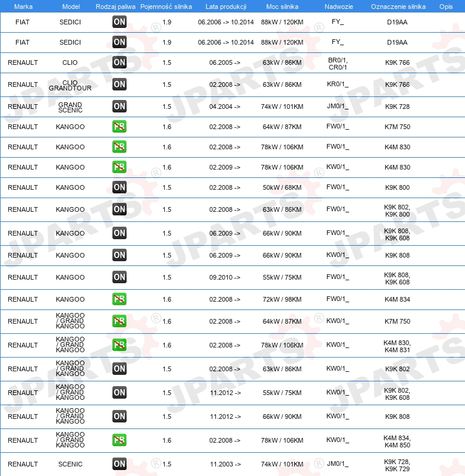Screen dimensions: 465x476
Task: Click the ON diesel icon for GRAND SCENIC
Action: click(119, 107)
